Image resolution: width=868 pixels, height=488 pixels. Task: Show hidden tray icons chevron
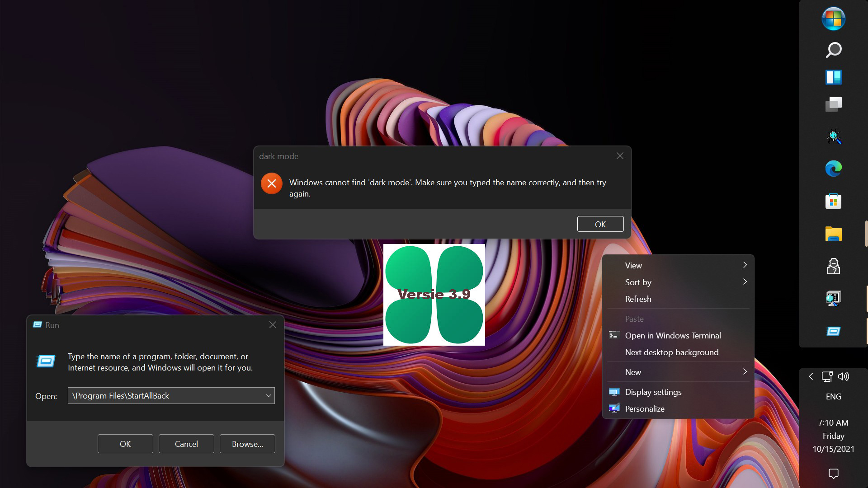[811, 376]
